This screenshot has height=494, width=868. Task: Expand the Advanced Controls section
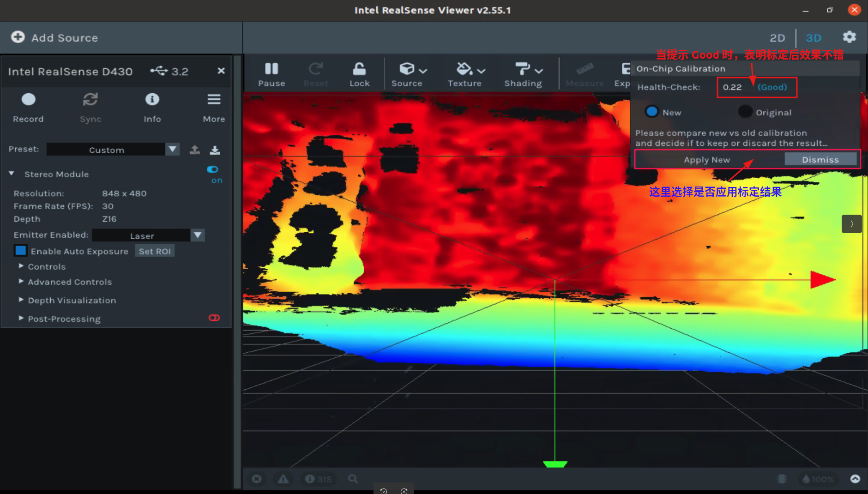tap(69, 282)
